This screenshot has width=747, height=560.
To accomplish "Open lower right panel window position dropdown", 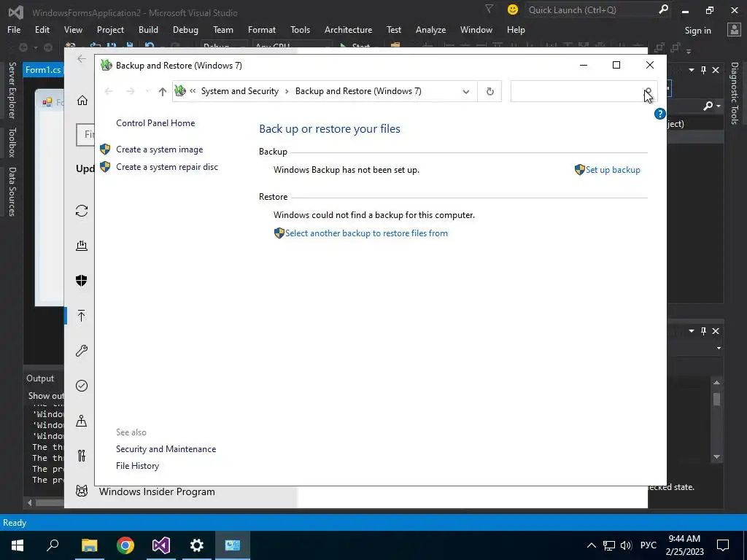I will click(x=692, y=331).
